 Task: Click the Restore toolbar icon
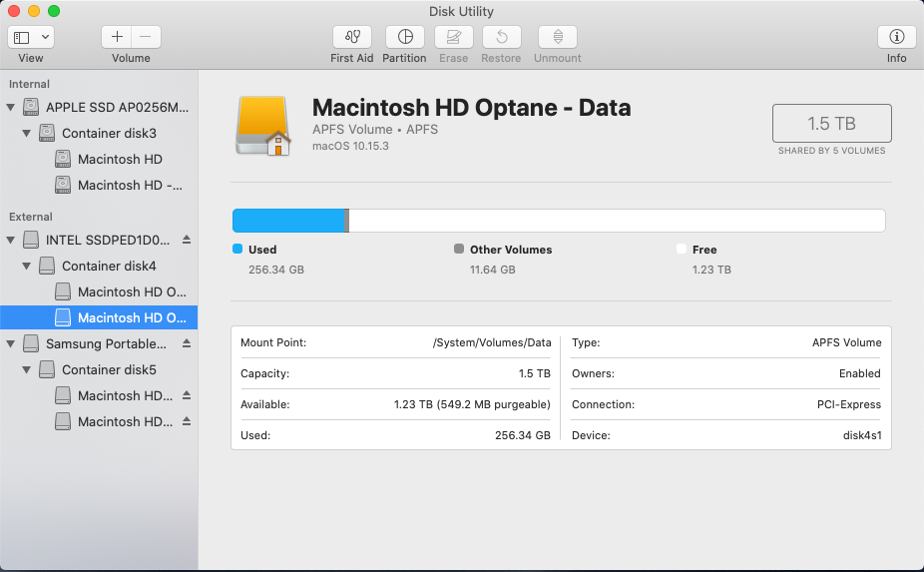[502, 37]
